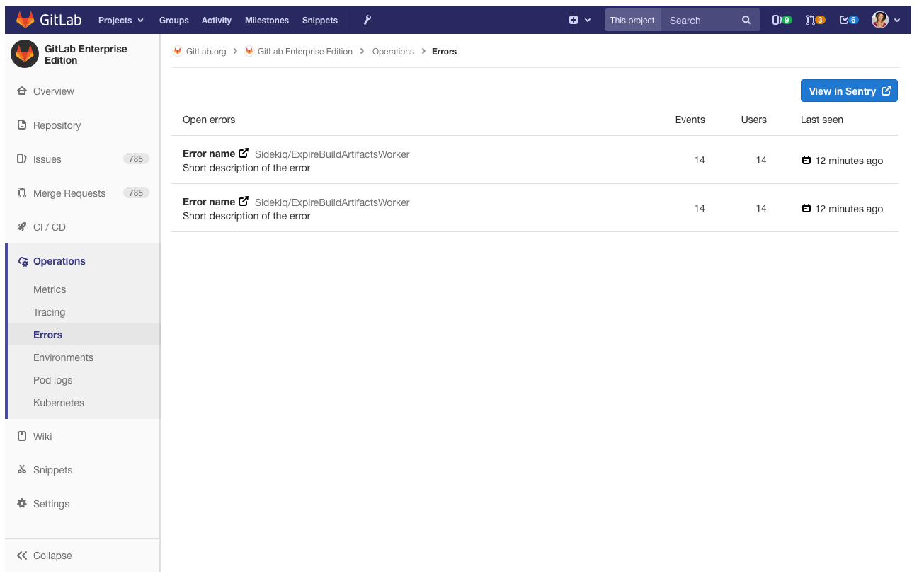Click the wrench Admin Area icon
Viewport: 924px width, 586px height.
pos(367,20)
